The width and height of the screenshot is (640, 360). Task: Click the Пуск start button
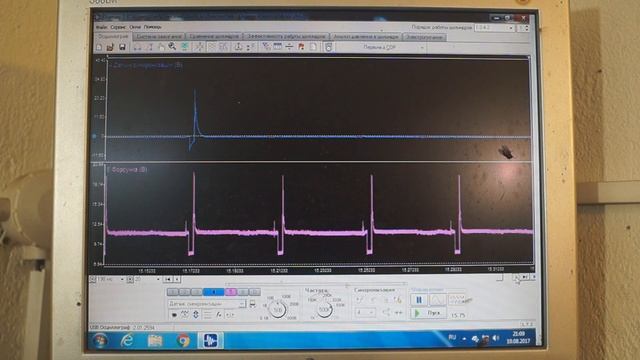[x=428, y=313]
